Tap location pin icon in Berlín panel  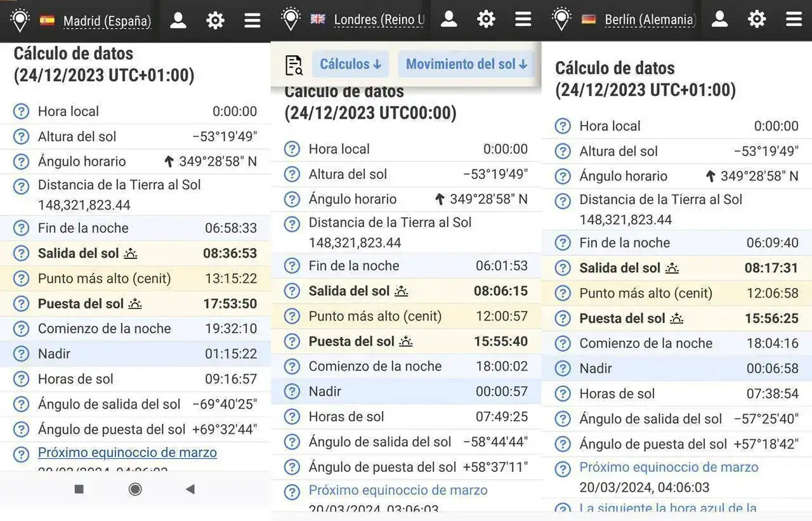(x=561, y=19)
